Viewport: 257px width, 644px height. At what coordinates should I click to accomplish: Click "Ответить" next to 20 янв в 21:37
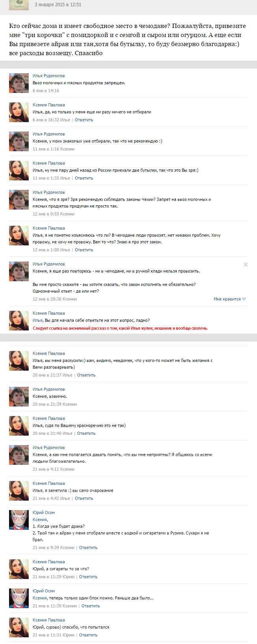pos(86,375)
